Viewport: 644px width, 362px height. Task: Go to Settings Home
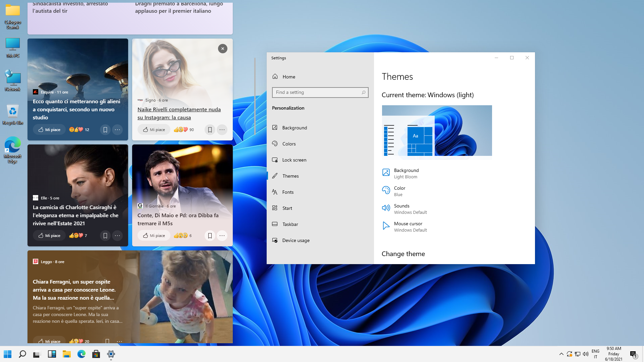click(x=288, y=77)
